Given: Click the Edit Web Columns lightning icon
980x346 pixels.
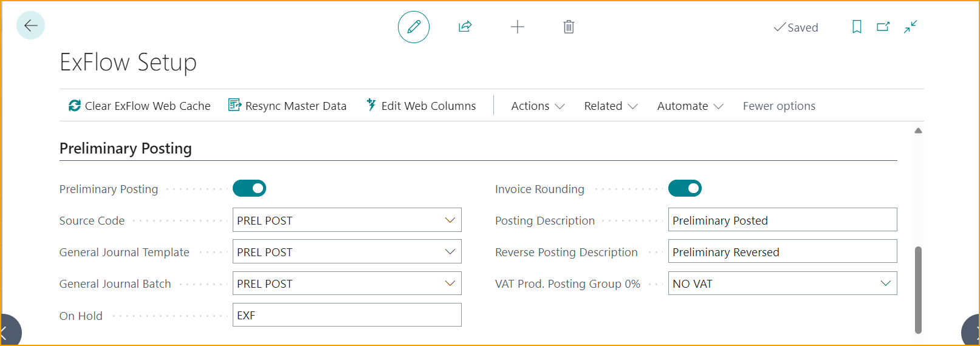Looking at the screenshot, I should click(x=371, y=105).
